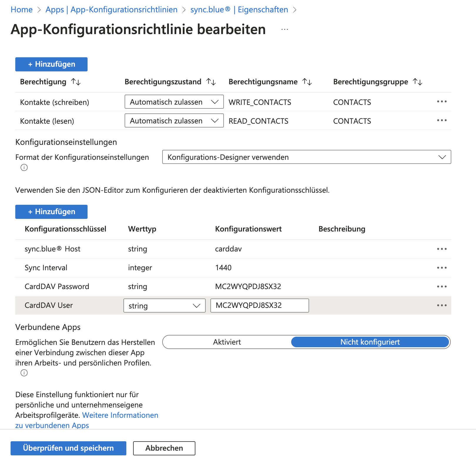
Task: Open Konfigurations-Designer verwenden format dropdown
Action: 306,157
